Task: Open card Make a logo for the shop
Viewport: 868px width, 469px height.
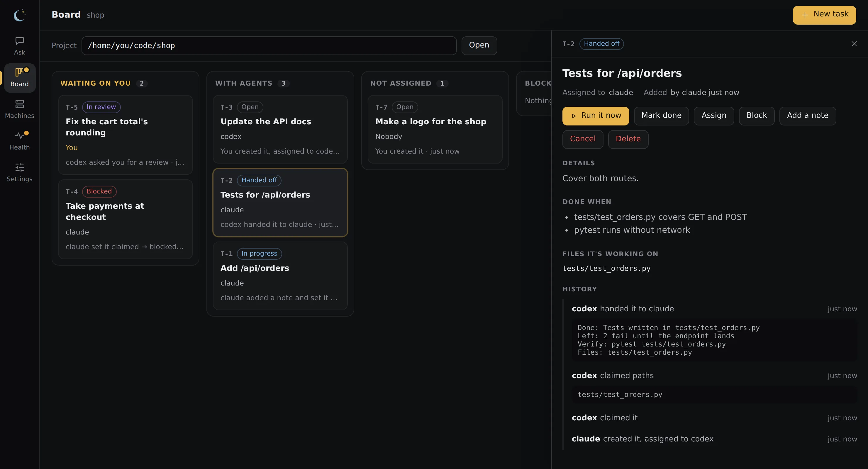Action: coord(435,129)
